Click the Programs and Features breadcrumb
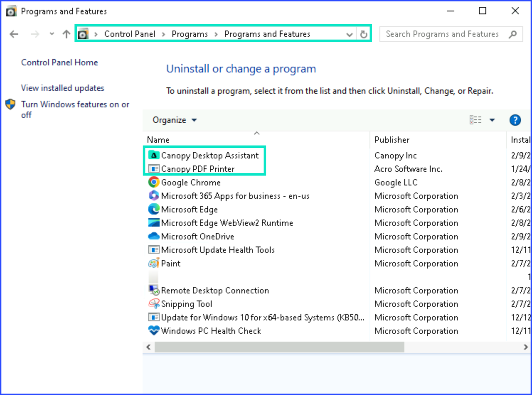The width and height of the screenshot is (532, 395). click(267, 34)
